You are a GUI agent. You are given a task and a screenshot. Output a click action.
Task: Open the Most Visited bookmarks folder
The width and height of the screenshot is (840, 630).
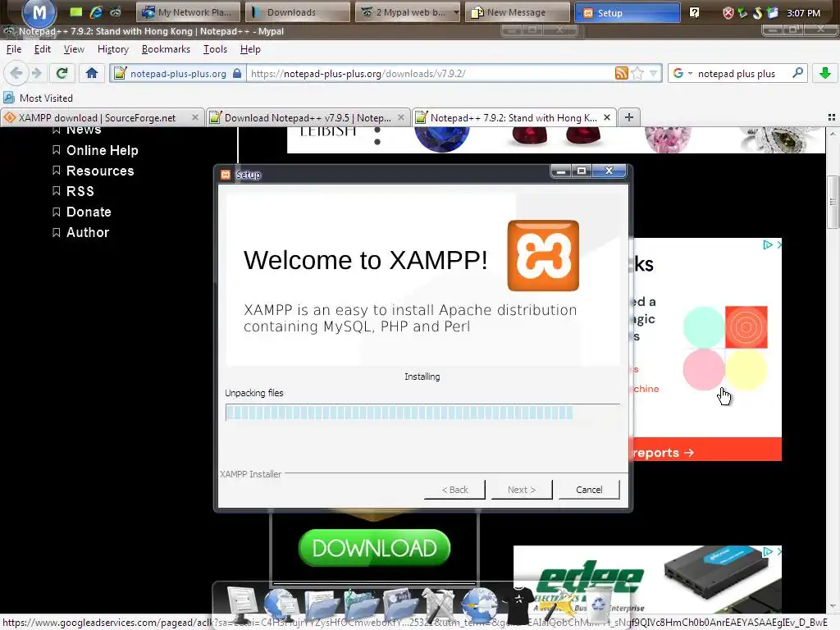(x=38, y=98)
